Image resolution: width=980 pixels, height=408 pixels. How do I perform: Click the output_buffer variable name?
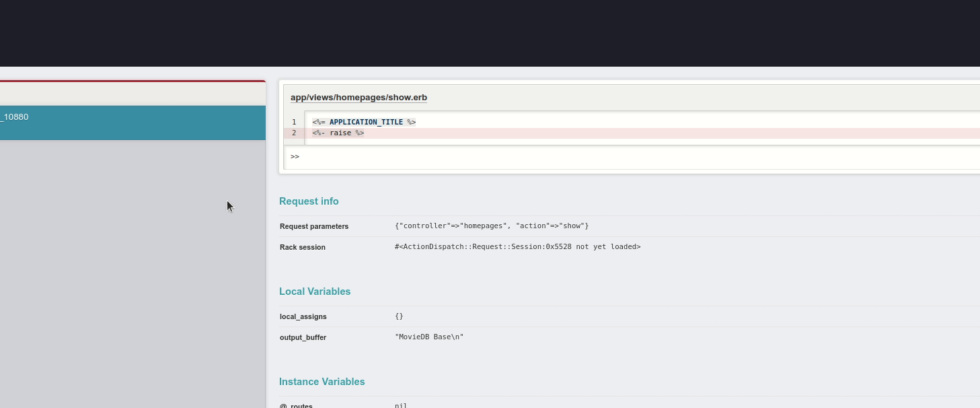pyautogui.click(x=303, y=337)
